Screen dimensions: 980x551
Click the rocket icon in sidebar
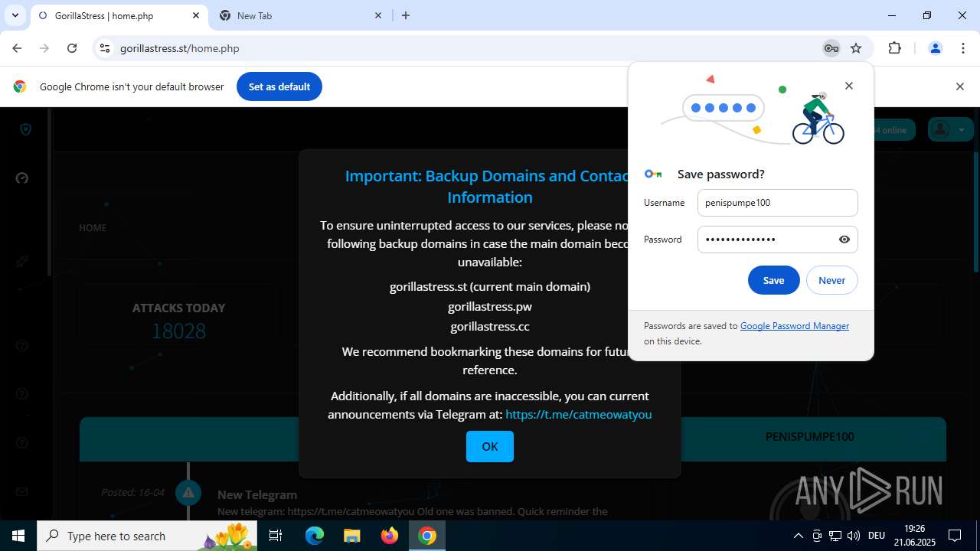tap(22, 262)
